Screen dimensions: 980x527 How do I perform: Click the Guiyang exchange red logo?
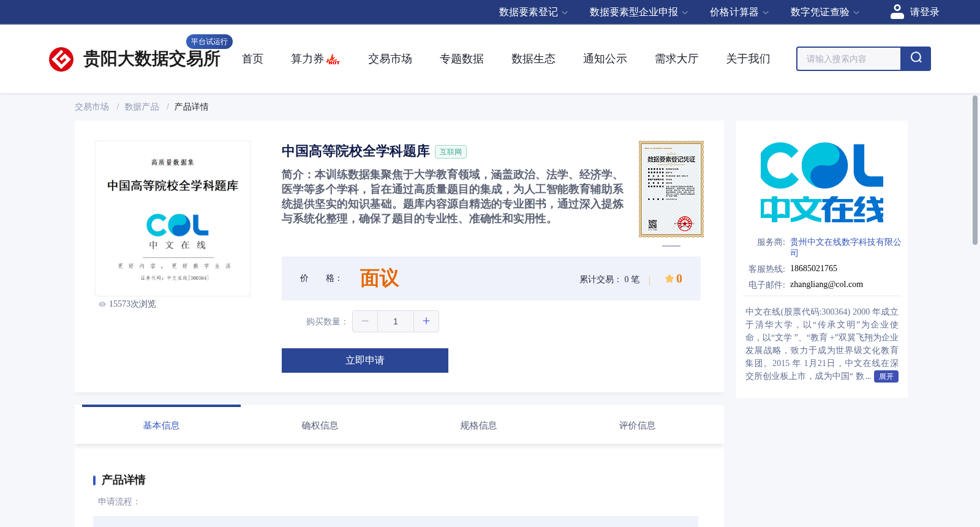(61, 59)
